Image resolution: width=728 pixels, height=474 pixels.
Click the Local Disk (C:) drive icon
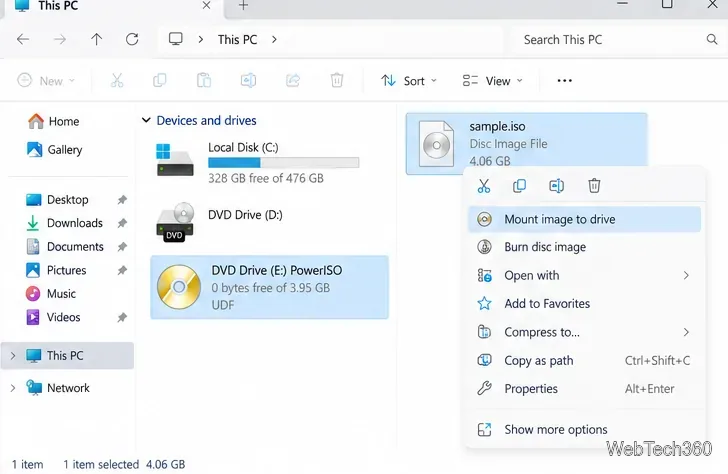click(x=175, y=160)
